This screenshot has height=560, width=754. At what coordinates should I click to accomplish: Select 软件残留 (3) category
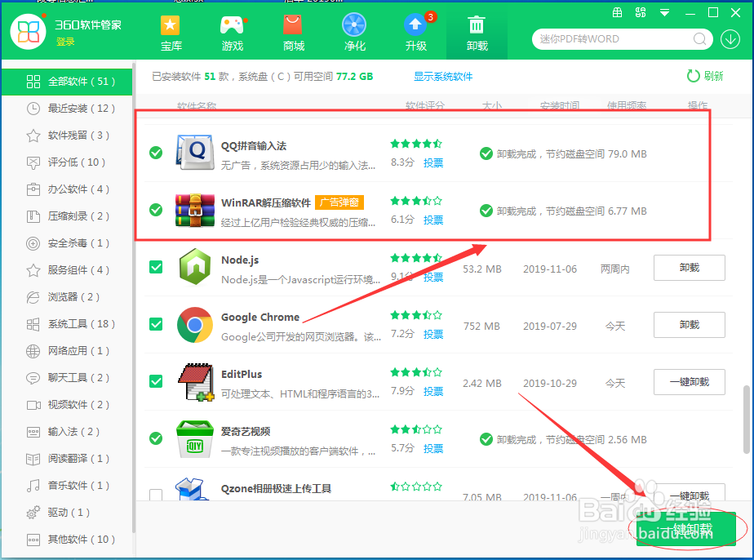[67, 136]
